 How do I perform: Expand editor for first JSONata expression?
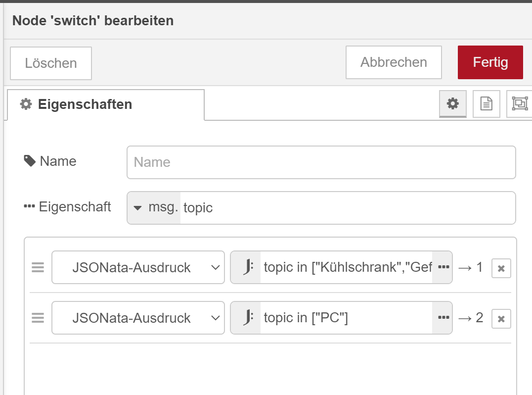coord(443,267)
